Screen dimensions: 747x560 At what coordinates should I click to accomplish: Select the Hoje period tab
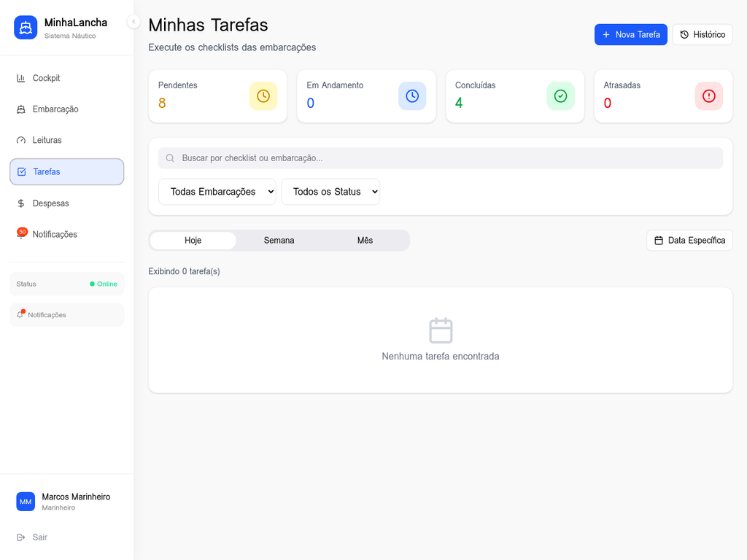pos(193,241)
